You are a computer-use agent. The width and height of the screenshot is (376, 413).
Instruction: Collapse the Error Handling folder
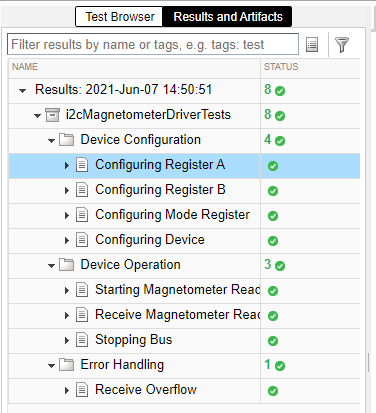(x=51, y=366)
